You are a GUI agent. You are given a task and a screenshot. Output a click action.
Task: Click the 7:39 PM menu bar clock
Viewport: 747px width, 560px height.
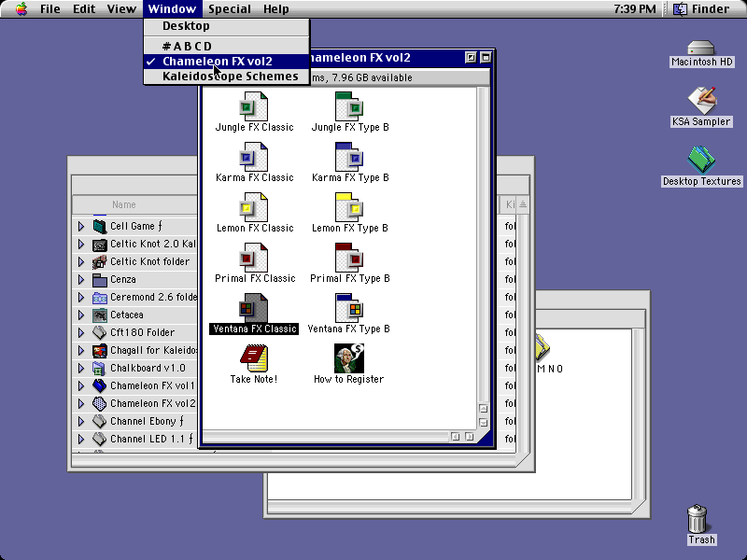[x=635, y=9]
